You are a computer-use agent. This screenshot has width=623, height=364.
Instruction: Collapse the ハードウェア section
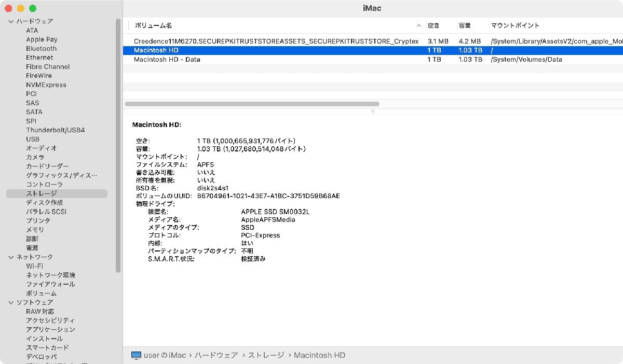(11, 21)
